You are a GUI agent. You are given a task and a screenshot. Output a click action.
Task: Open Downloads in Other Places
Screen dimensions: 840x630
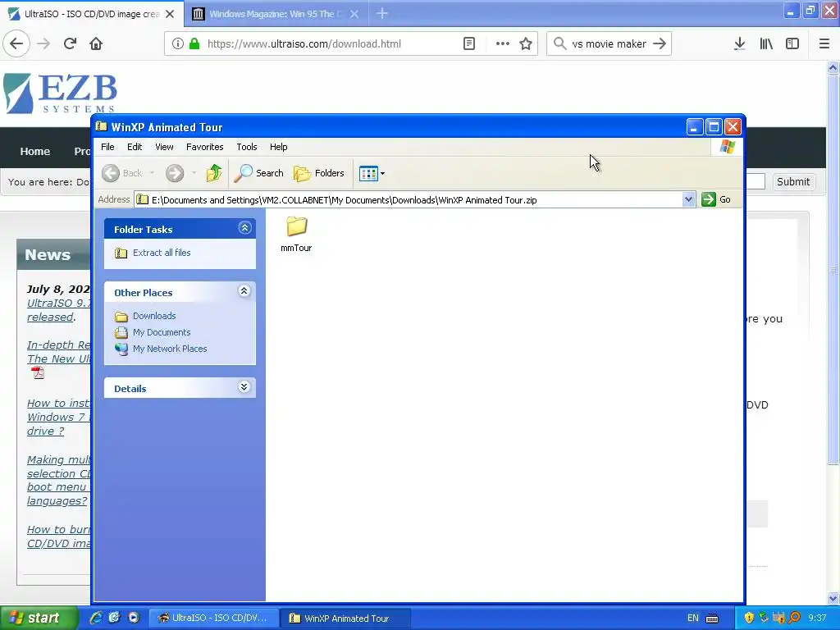coord(154,316)
